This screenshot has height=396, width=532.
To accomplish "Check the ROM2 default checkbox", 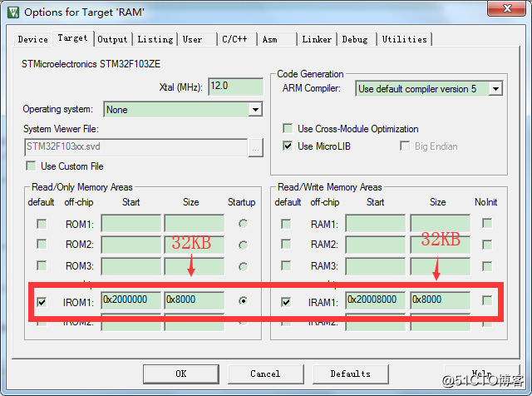I will coord(42,244).
